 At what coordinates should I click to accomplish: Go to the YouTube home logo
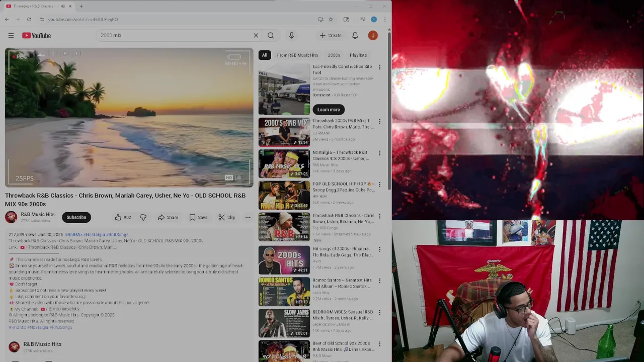pos(36,35)
